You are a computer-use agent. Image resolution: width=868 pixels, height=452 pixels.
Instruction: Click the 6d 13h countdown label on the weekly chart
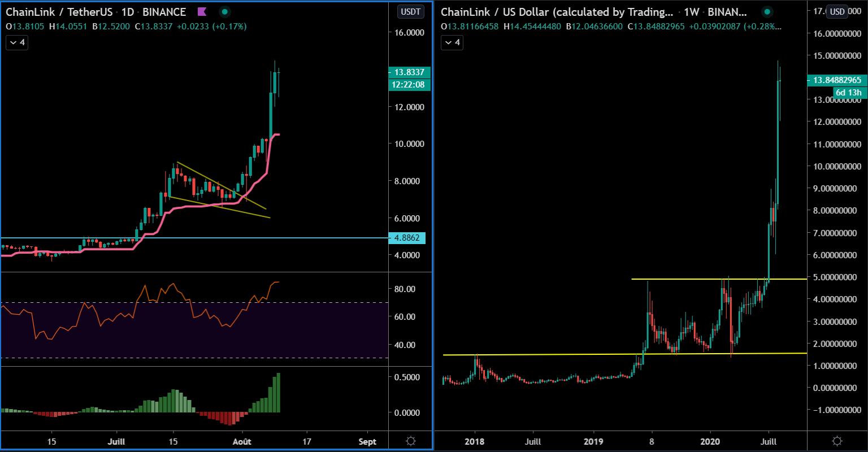point(849,93)
